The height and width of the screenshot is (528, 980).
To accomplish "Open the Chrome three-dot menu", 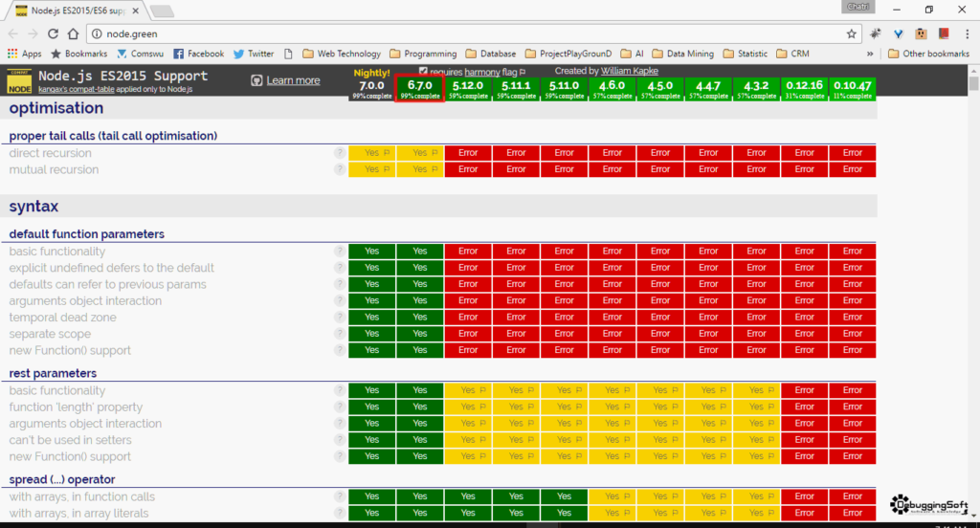I will pyautogui.click(x=967, y=33).
